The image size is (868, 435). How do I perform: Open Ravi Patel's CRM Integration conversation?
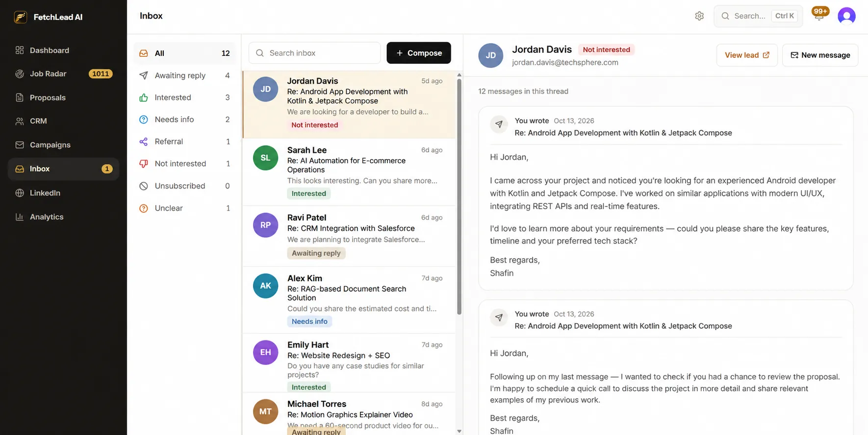click(x=349, y=236)
